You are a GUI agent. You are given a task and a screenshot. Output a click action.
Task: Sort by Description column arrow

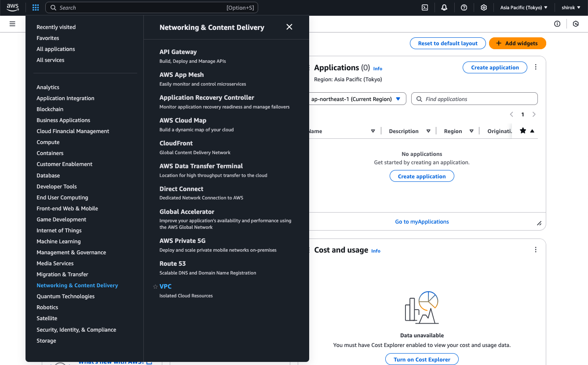tap(428, 131)
